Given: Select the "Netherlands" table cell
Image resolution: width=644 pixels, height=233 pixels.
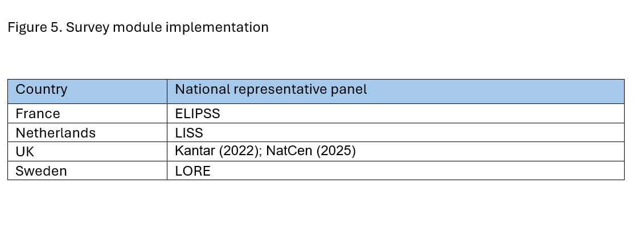Looking at the screenshot, I should (55, 133).
